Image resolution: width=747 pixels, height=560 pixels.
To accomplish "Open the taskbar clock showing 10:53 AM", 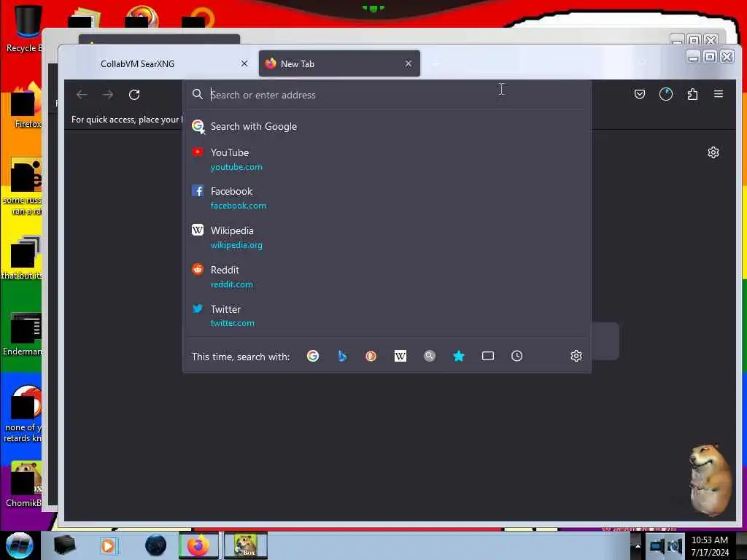I will click(710, 546).
